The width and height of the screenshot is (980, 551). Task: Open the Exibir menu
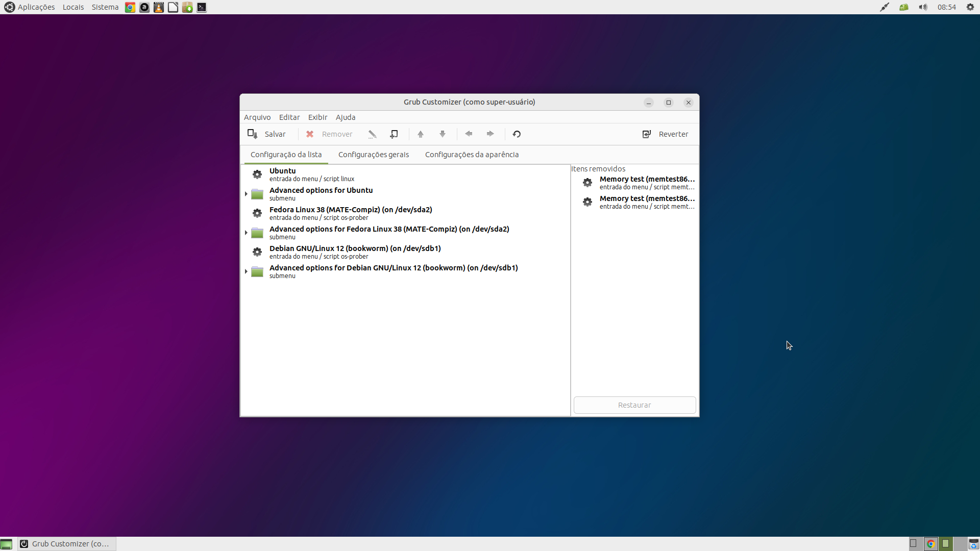tap(317, 117)
